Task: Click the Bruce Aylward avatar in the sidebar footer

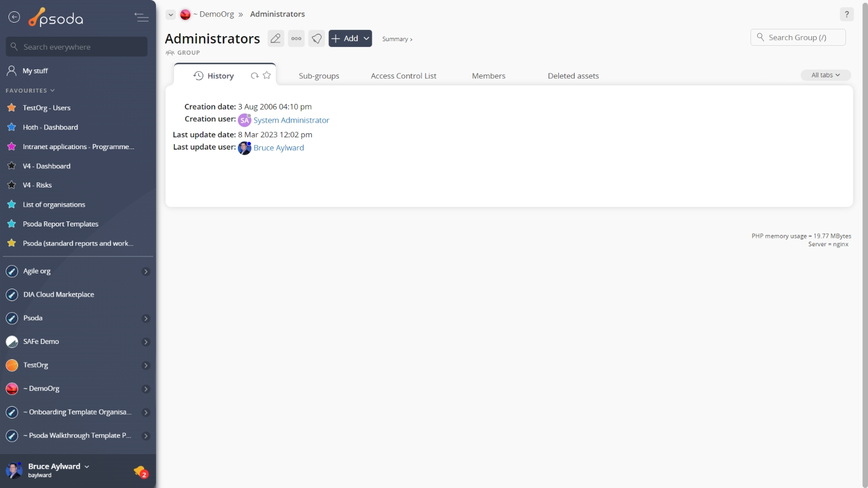Action: click(14, 470)
